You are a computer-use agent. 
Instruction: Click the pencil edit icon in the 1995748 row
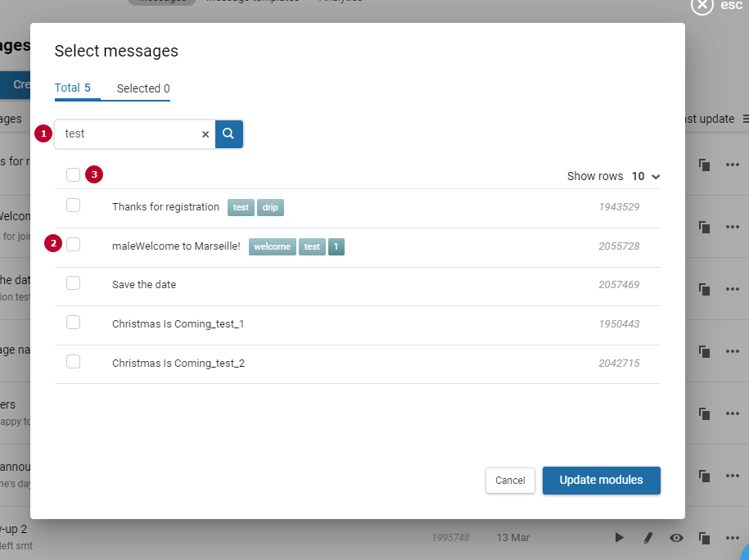click(647, 538)
